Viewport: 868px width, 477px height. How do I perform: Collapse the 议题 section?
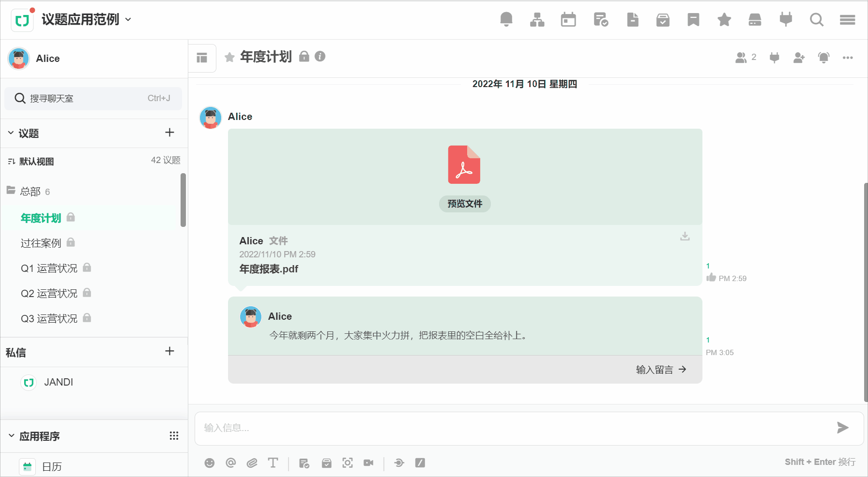coord(11,133)
